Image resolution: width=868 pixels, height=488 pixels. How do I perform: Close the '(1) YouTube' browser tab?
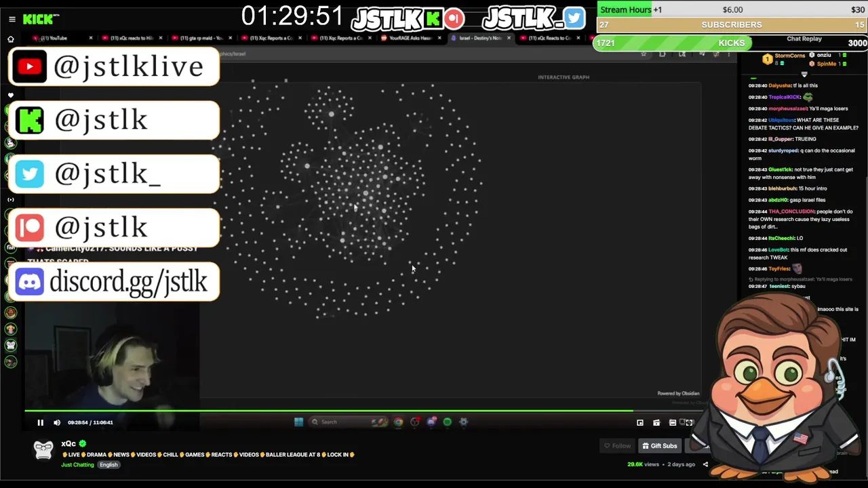tap(91, 38)
